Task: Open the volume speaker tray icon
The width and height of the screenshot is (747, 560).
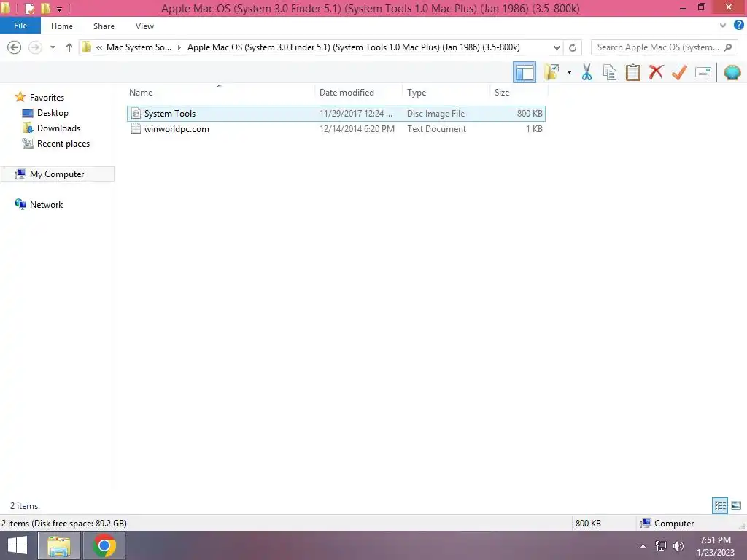Action: pos(678,546)
